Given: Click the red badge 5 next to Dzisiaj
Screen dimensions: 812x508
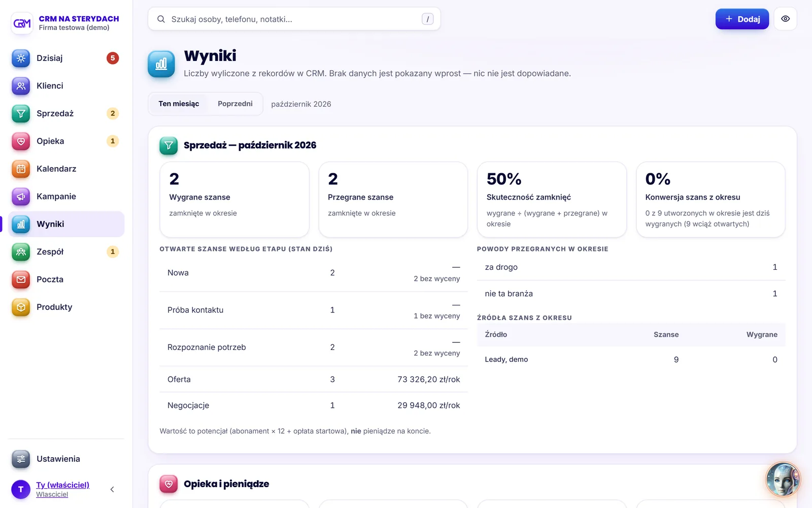Looking at the screenshot, I should pos(113,58).
